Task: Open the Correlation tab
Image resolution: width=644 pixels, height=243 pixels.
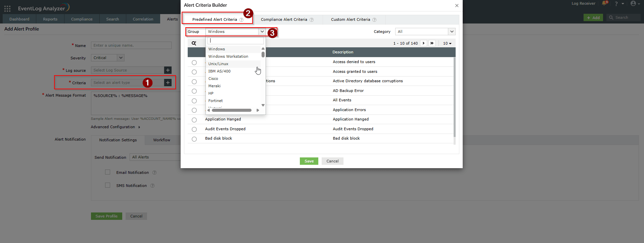Action: 143,19
